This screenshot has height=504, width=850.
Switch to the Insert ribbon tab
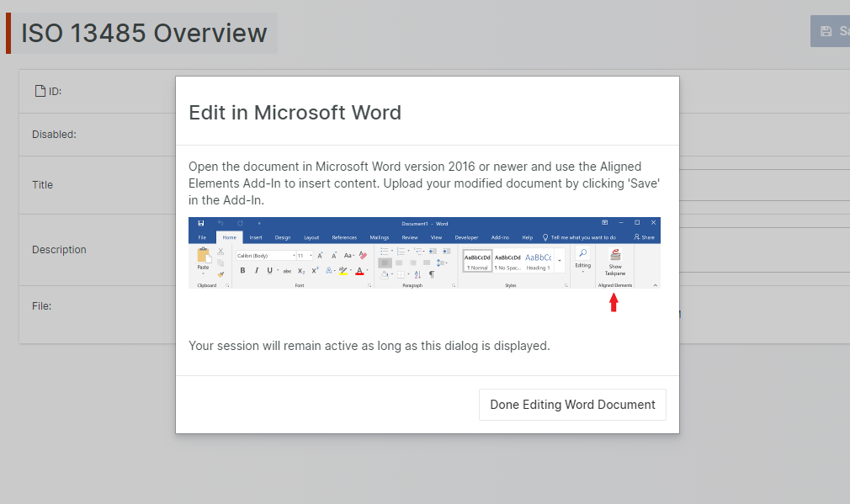tap(255, 237)
